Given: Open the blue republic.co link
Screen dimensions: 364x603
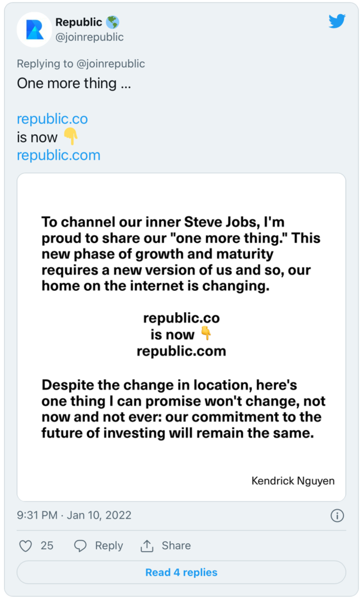Looking at the screenshot, I should tap(52, 119).
